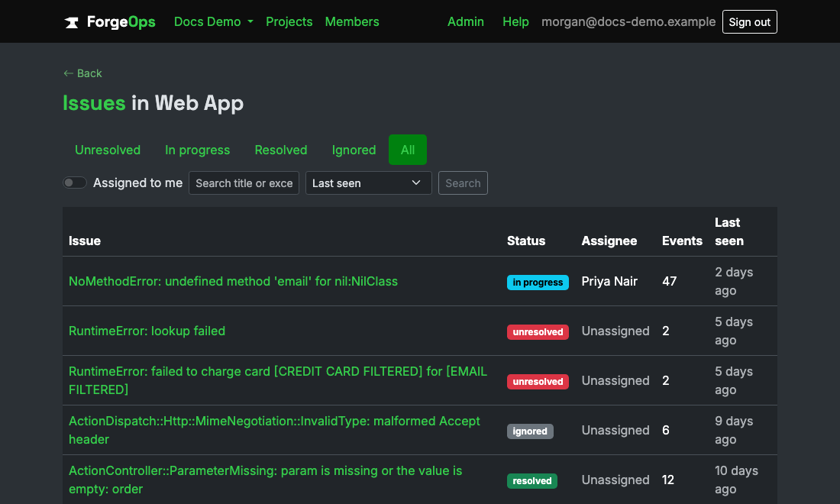Switch to the Resolved tab
The image size is (840, 504).
281,150
